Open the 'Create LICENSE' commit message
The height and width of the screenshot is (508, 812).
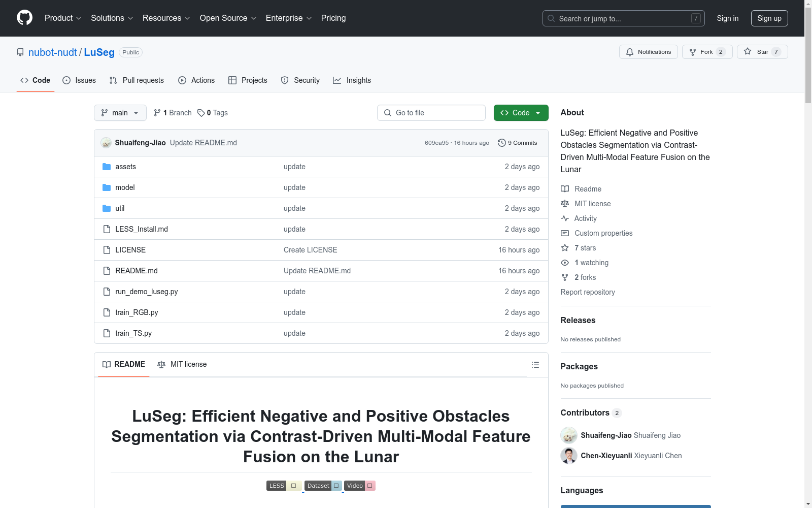point(311,250)
